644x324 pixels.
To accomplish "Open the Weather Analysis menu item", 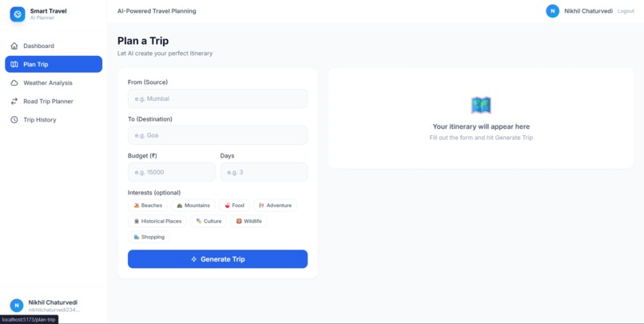I will tap(54, 82).
